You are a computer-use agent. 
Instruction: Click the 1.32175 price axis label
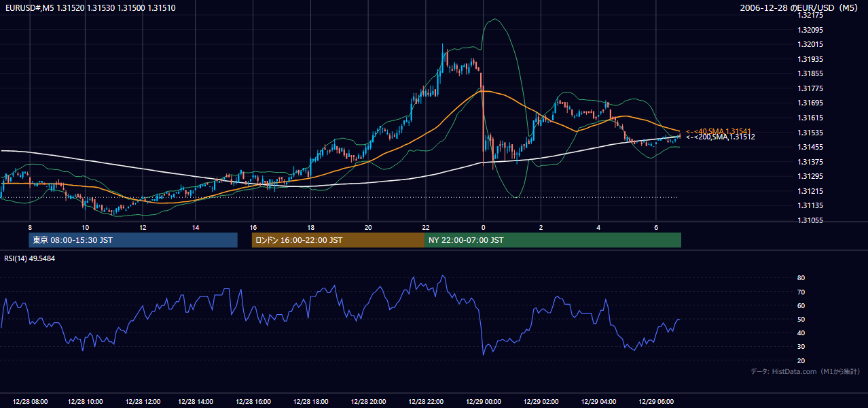(810, 15)
